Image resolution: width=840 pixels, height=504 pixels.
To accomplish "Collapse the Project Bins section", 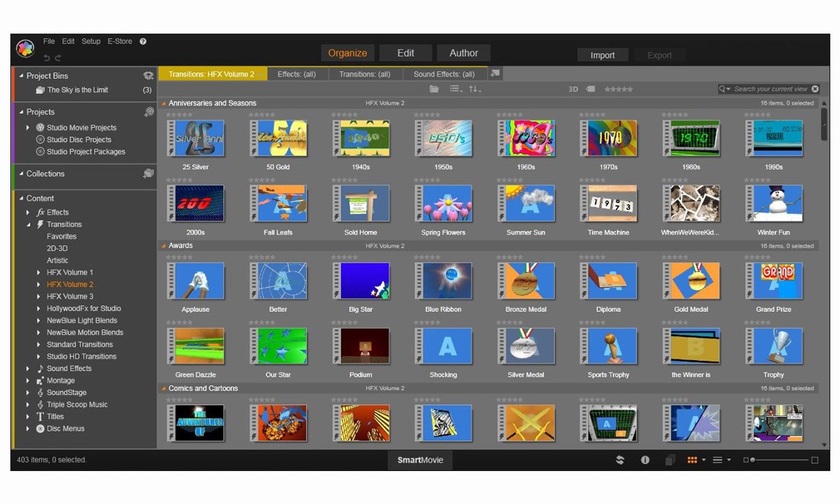I will [21, 76].
